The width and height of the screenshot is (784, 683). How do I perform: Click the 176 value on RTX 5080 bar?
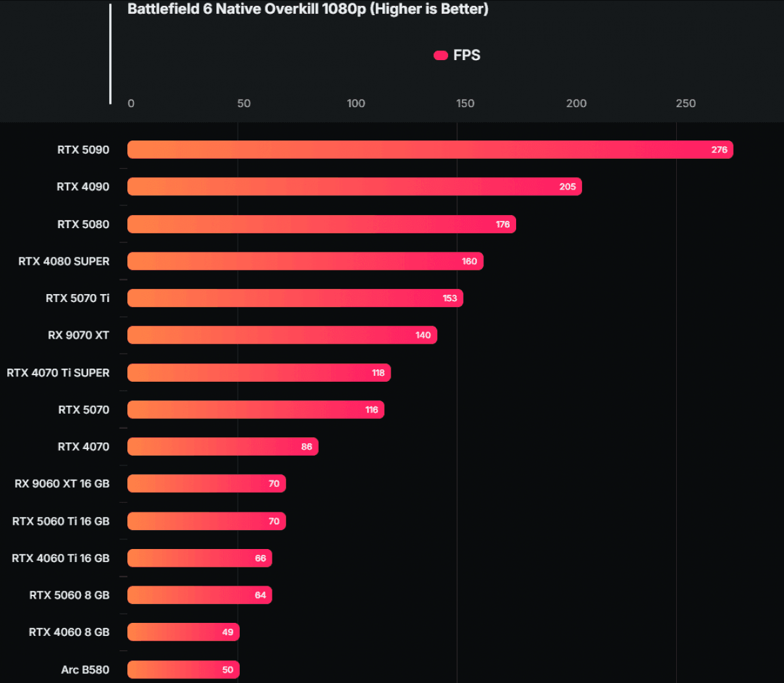point(502,224)
